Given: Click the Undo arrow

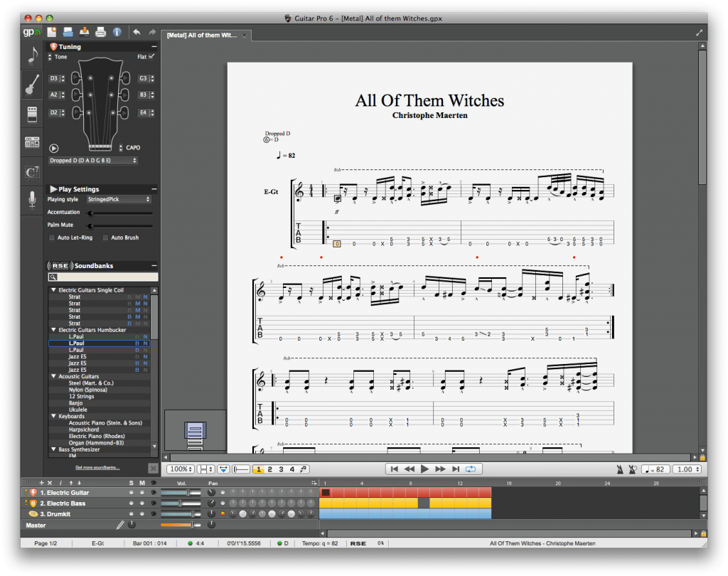Looking at the screenshot, I should click(x=136, y=32).
